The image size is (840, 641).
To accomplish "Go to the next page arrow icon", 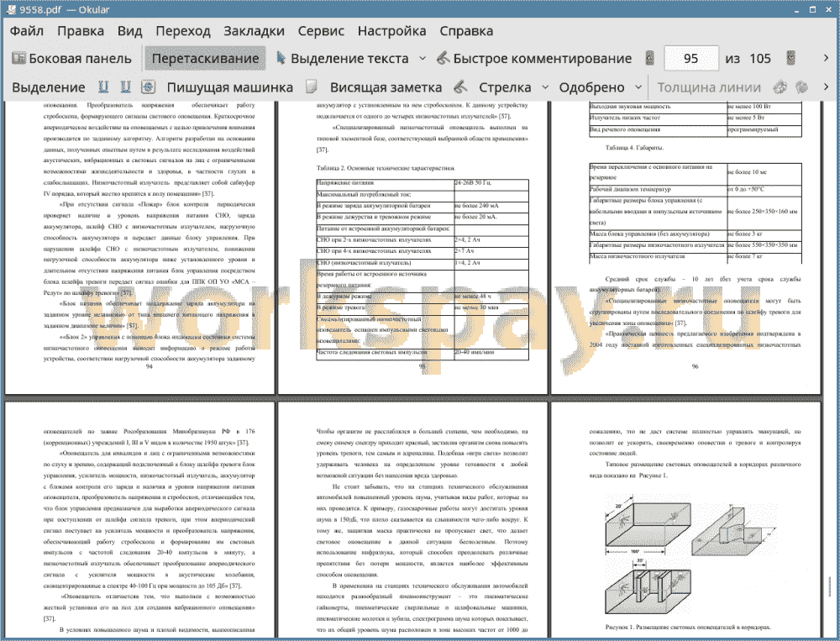I will coord(790,58).
